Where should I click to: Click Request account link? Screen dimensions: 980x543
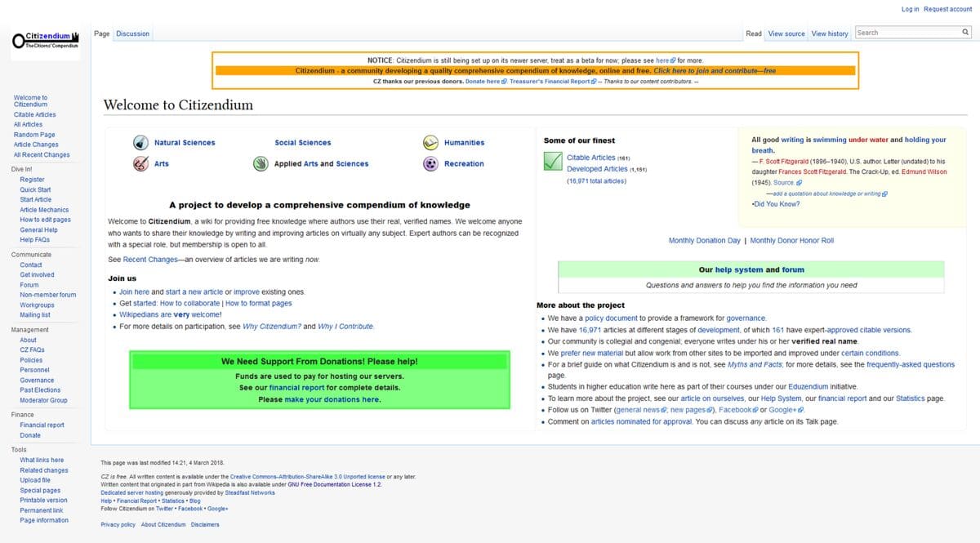pos(947,9)
